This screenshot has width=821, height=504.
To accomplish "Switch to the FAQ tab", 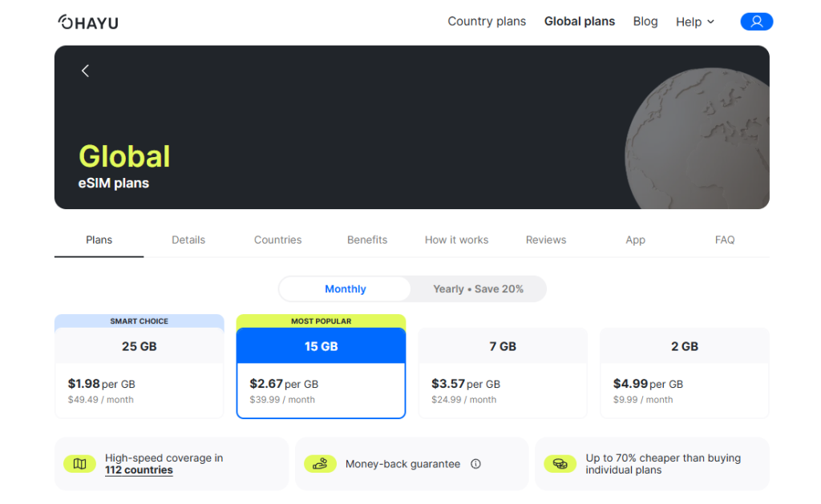I will (724, 240).
